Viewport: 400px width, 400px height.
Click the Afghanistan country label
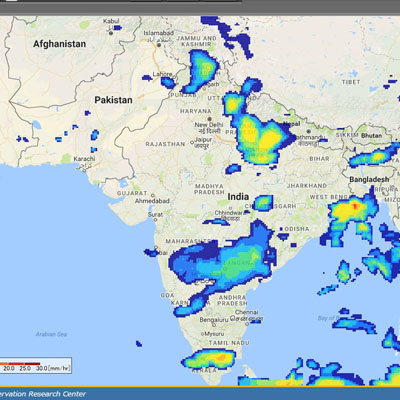59,44
